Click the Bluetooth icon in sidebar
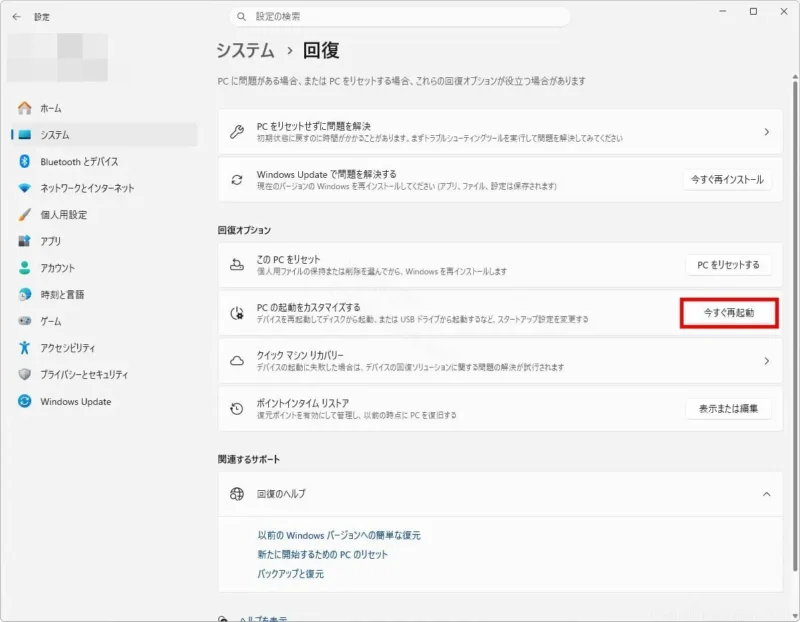800x622 pixels. pyautogui.click(x=24, y=161)
